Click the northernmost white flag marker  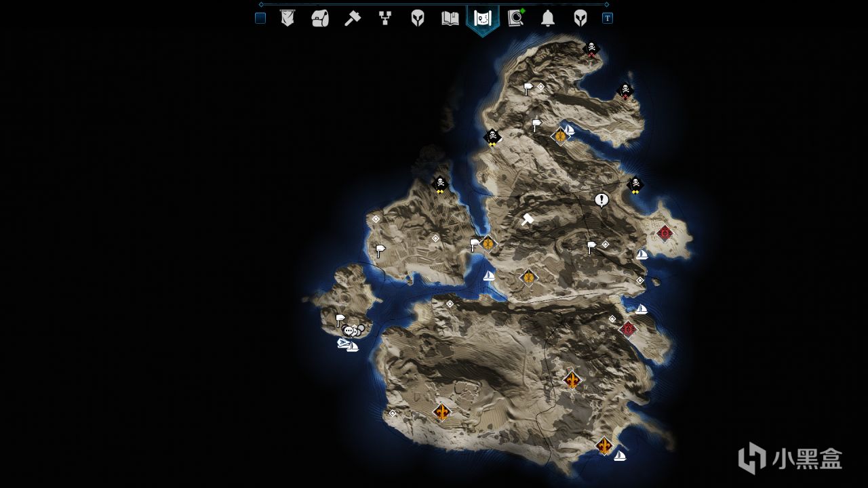click(x=528, y=89)
